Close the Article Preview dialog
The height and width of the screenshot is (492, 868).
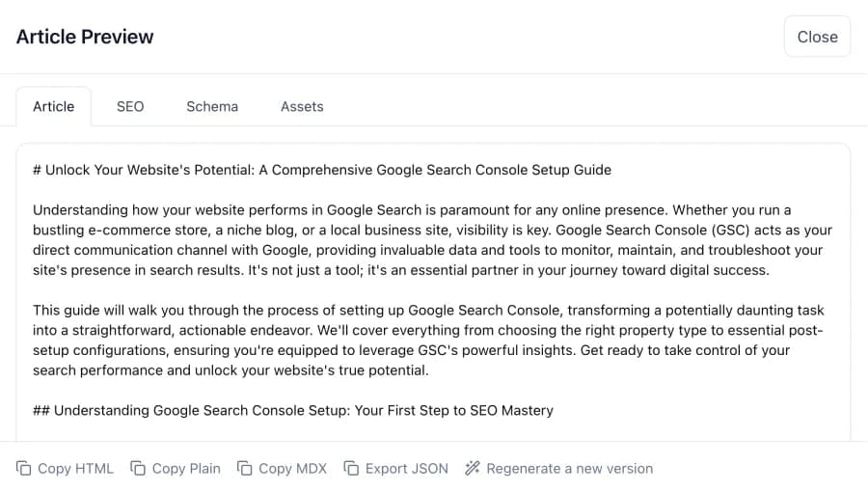click(x=817, y=37)
